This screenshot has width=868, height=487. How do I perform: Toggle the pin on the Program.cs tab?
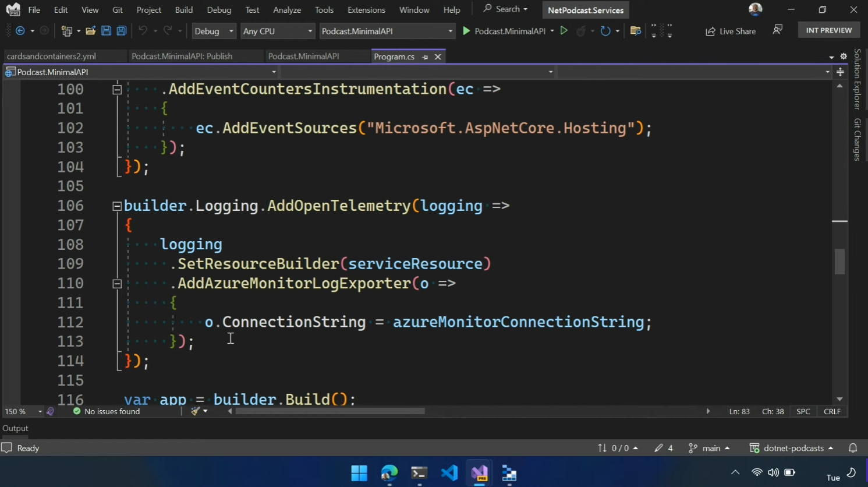tap(425, 57)
